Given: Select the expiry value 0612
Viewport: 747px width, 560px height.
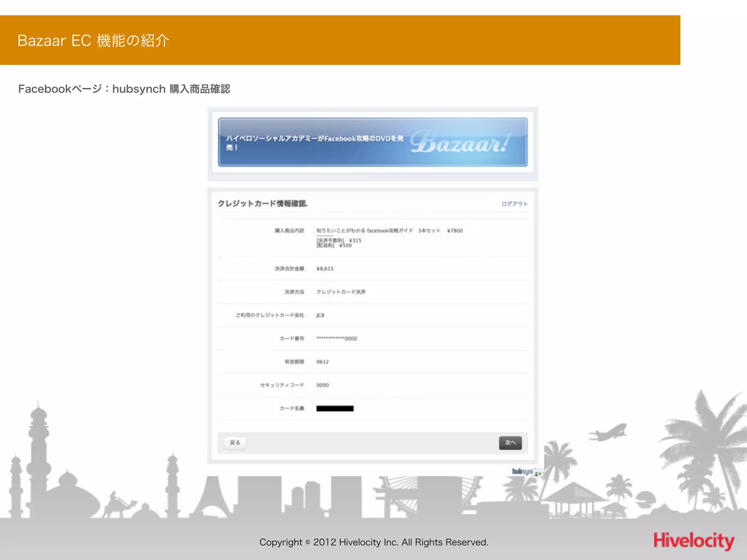Looking at the screenshot, I should [322, 362].
